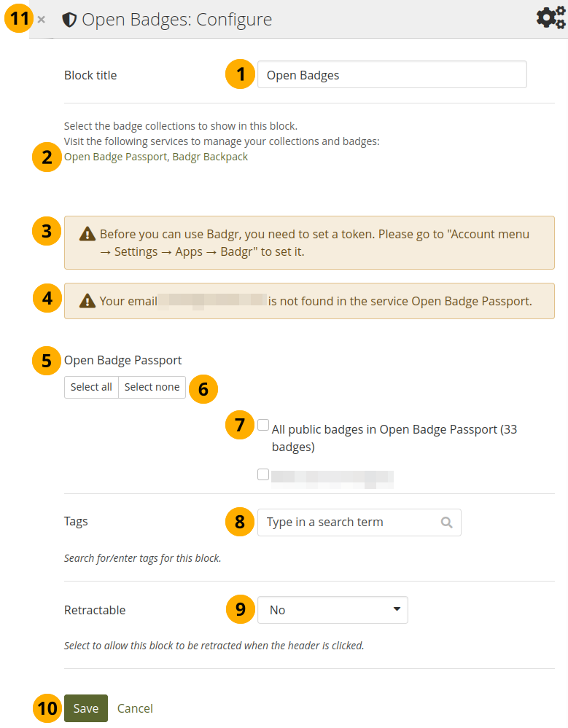Follow the Badgr Backpack link
The image size is (568, 728).
210,157
